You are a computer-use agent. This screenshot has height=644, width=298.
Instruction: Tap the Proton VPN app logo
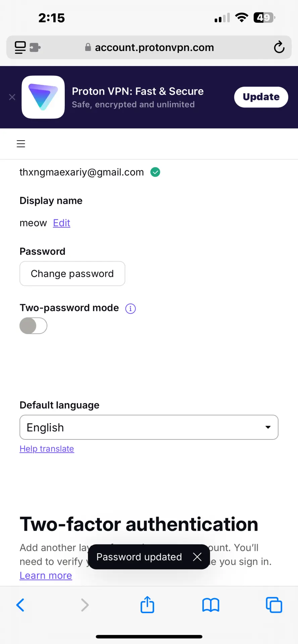point(43,97)
